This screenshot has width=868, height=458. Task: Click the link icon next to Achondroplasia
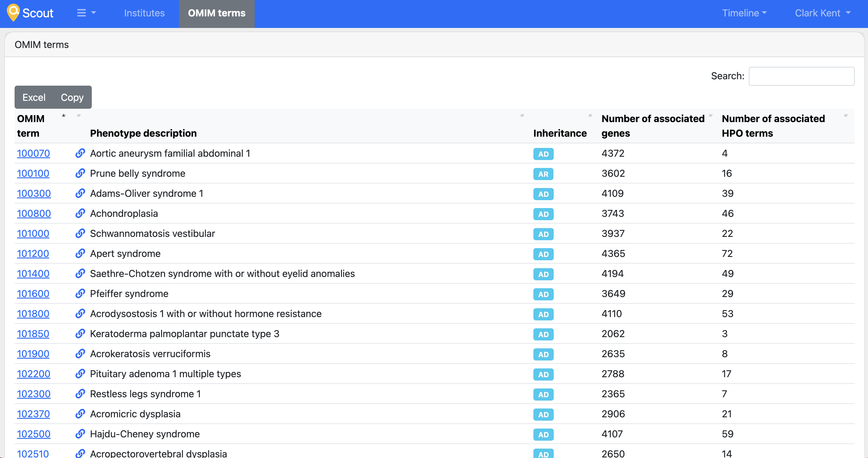pos(80,213)
